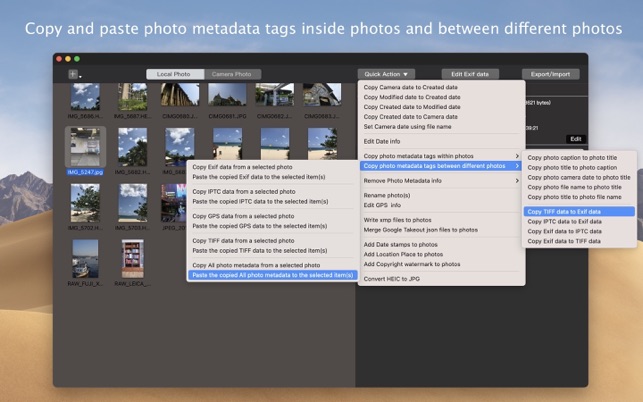Choose Paste the copied IPTC data to selected item(s)
Viewport: 643px width, 402px height.
tap(273, 202)
